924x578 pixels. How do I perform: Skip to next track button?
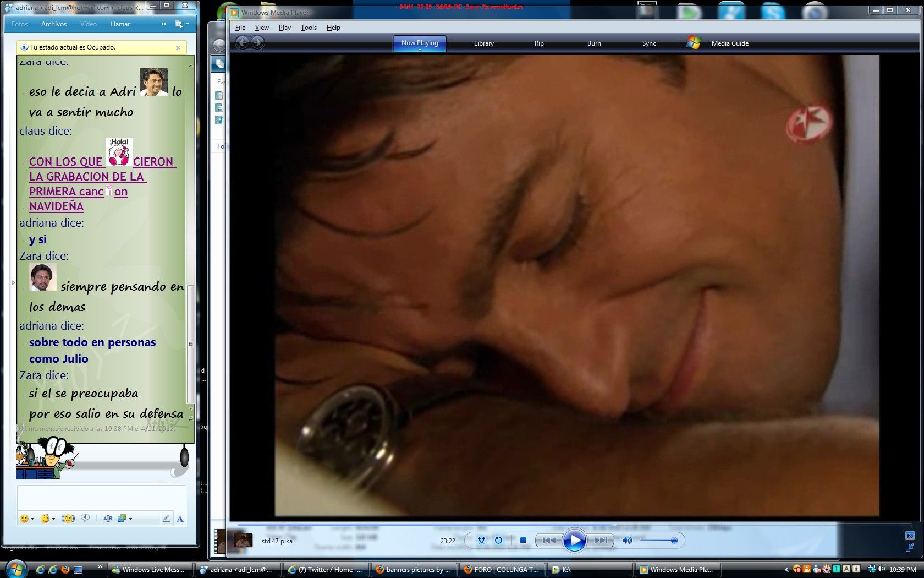[601, 541]
